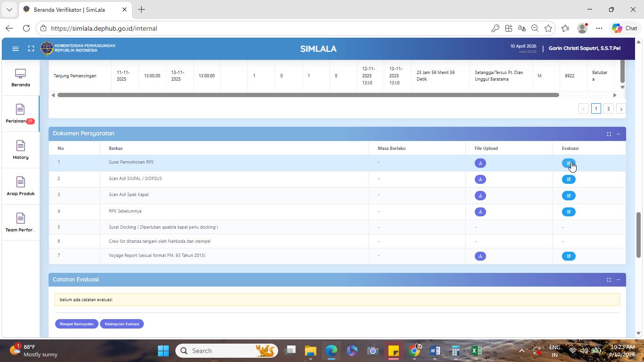This screenshot has width=644, height=362.
Task: Download Surat Permohonan RPK file
Action: pyautogui.click(x=480, y=163)
